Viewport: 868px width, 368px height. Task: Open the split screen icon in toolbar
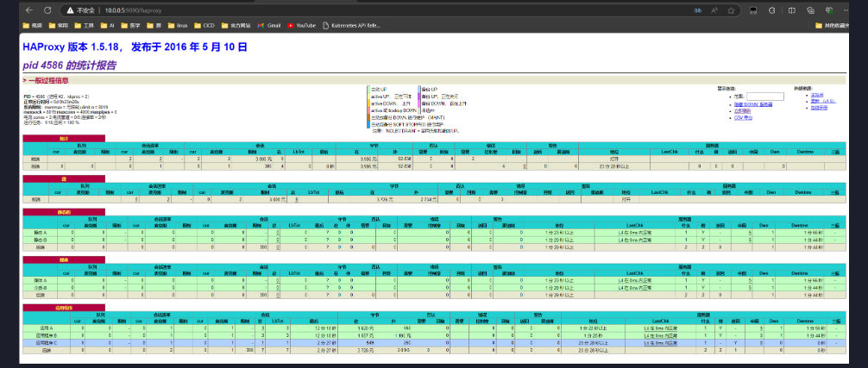[791, 10]
